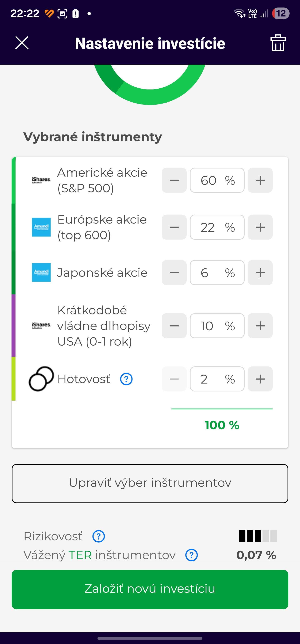
Task: Decrease Americké akcie (S&P 500) percentage
Action: tap(174, 180)
